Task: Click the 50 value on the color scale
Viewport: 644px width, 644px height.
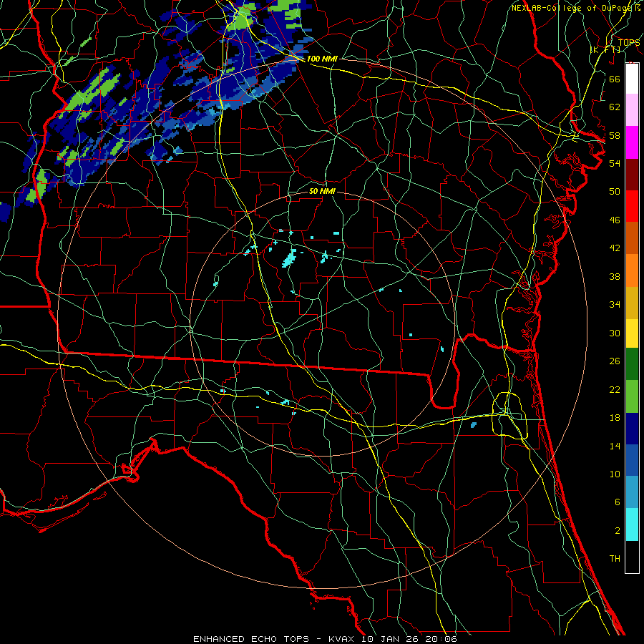Action: pyautogui.click(x=615, y=192)
